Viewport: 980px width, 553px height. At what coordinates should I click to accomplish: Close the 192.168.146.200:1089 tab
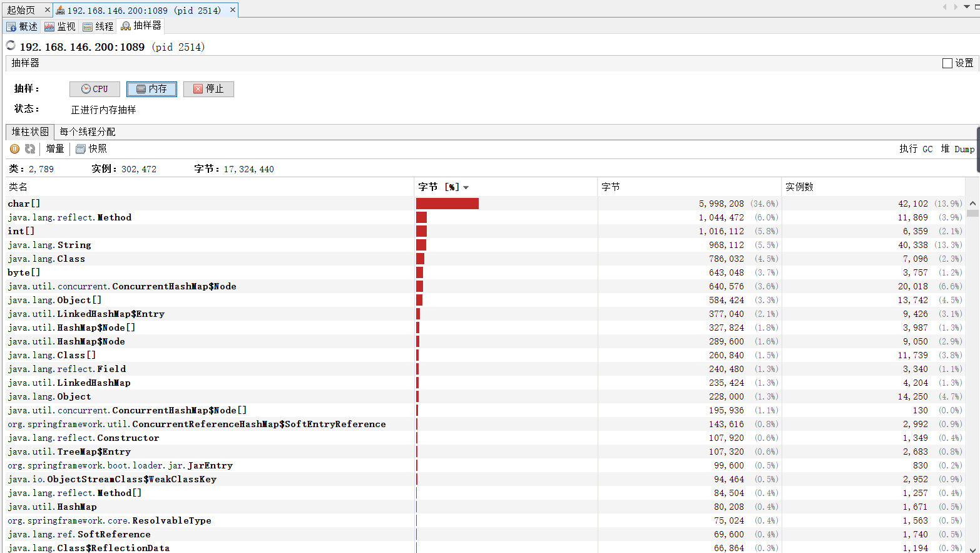coord(233,10)
